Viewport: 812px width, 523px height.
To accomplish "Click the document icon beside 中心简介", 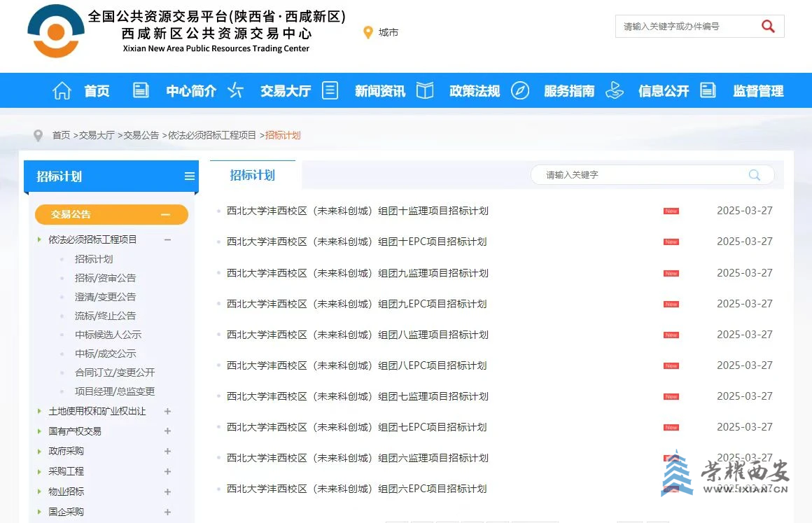I will pos(141,90).
